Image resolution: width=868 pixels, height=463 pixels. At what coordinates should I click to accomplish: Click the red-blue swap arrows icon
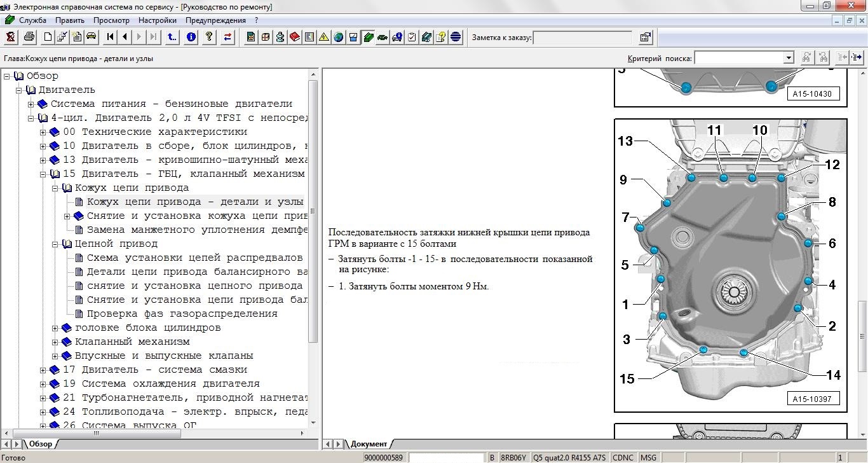point(227,37)
